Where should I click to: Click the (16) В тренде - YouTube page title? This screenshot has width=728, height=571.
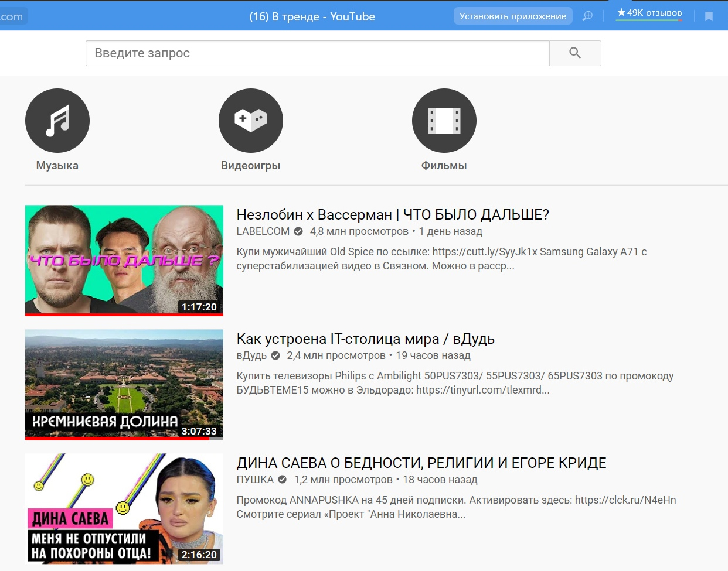tap(312, 16)
